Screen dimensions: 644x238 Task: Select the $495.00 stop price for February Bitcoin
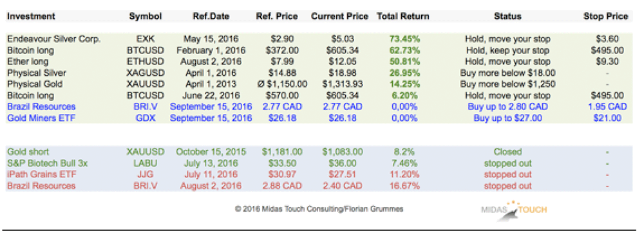606,51
